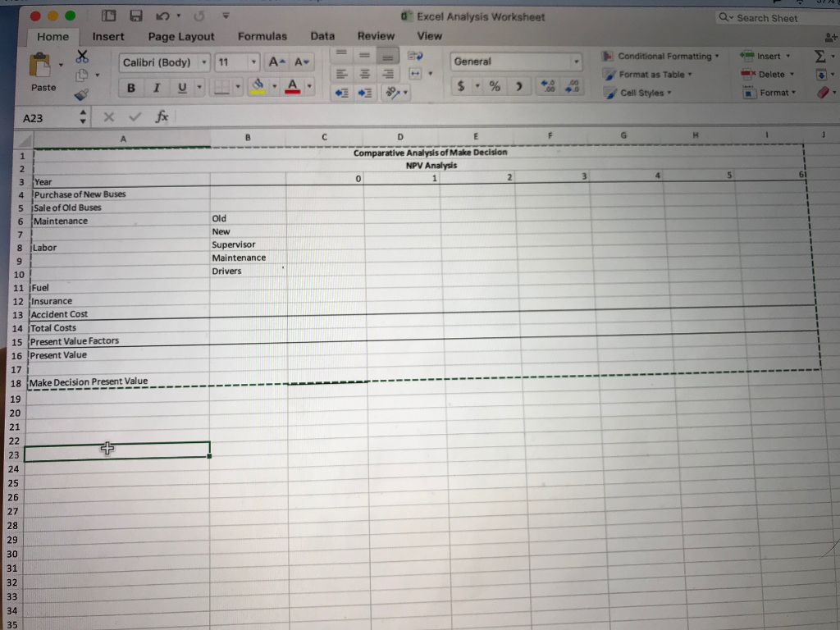Toggle Italic formatting
The width and height of the screenshot is (840, 630).
[157, 88]
